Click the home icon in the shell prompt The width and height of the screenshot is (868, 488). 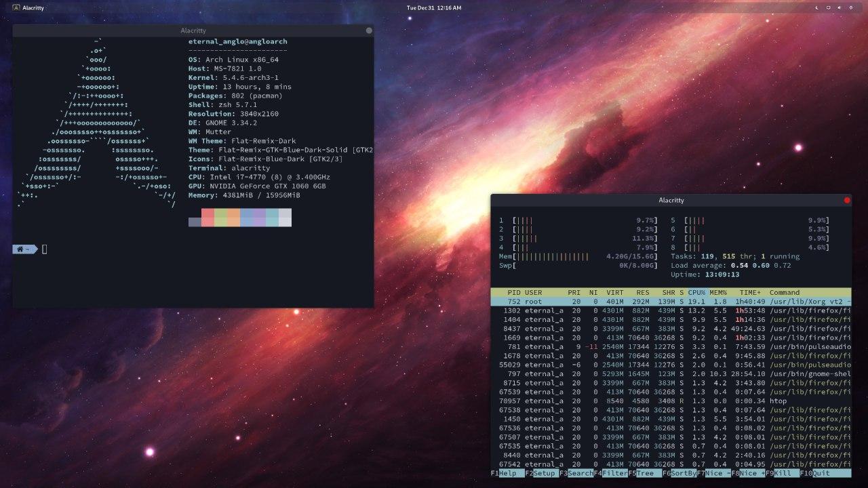point(20,249)
